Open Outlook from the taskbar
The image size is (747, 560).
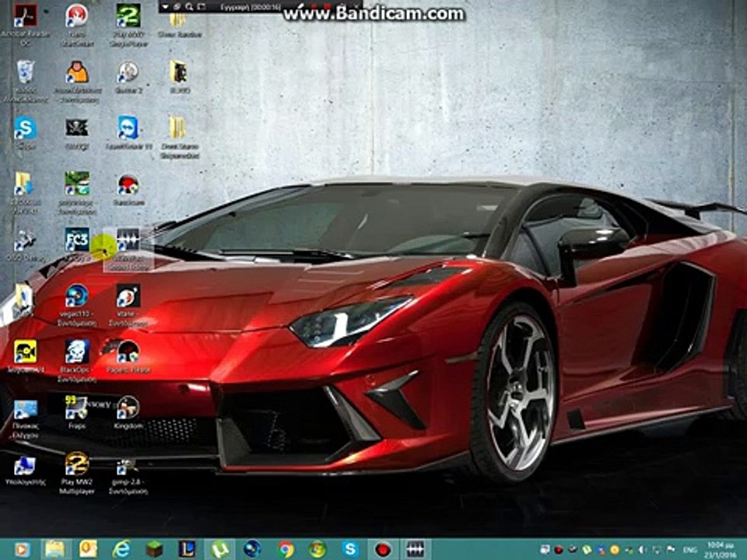pos(88,549)
